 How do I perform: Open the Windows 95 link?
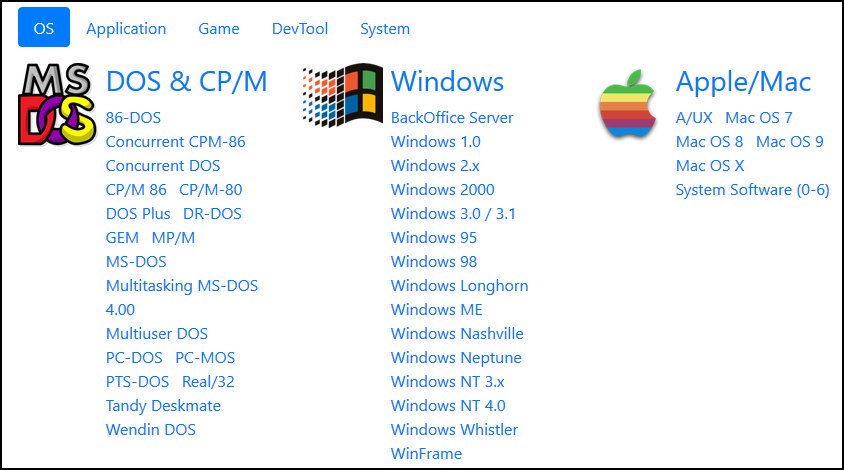(434, 237)
